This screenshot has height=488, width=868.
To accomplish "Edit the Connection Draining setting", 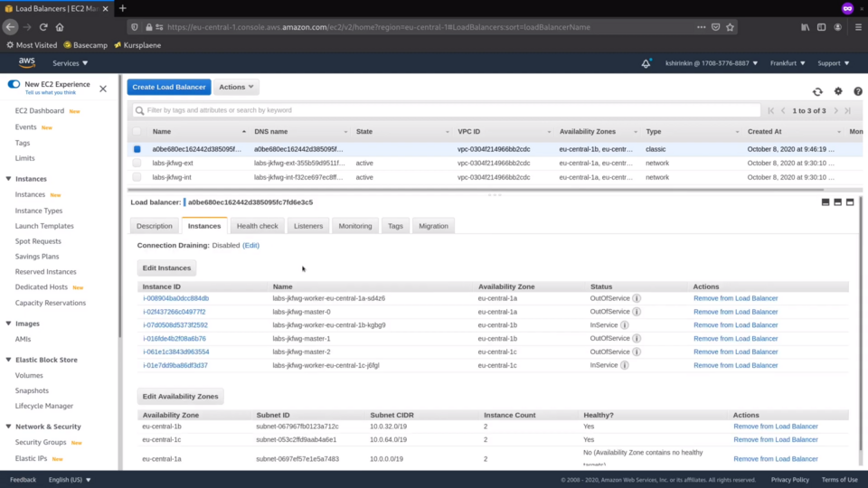I will click(x=250, y=245).
